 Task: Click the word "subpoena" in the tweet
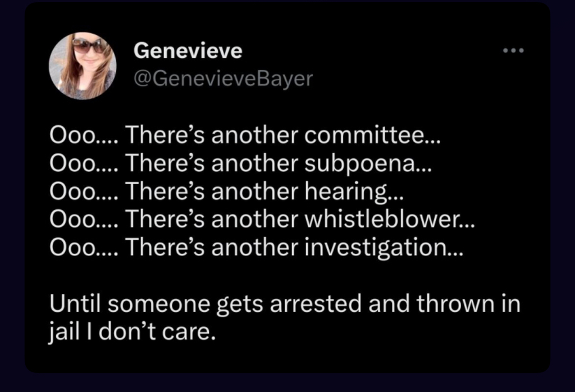[x=358, y=163]
